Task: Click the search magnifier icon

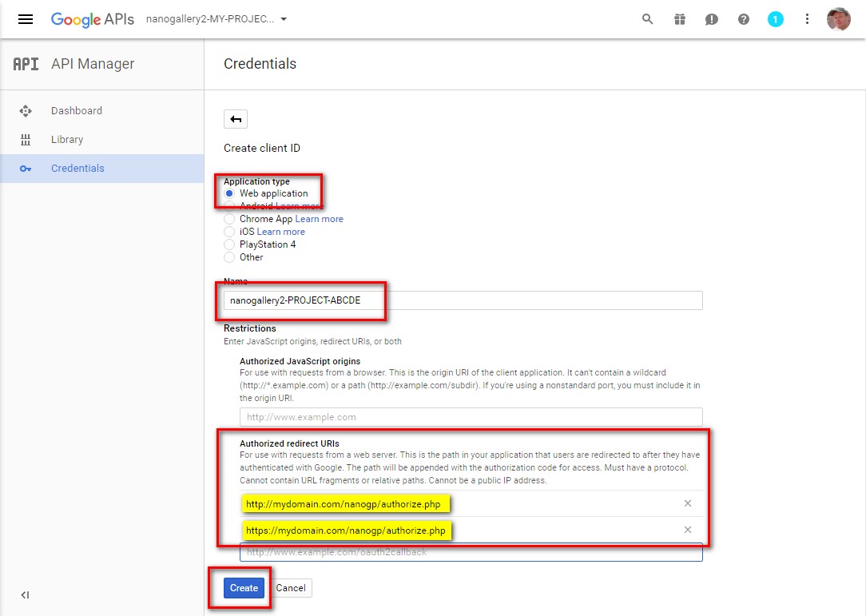Action: click(648, 19)
